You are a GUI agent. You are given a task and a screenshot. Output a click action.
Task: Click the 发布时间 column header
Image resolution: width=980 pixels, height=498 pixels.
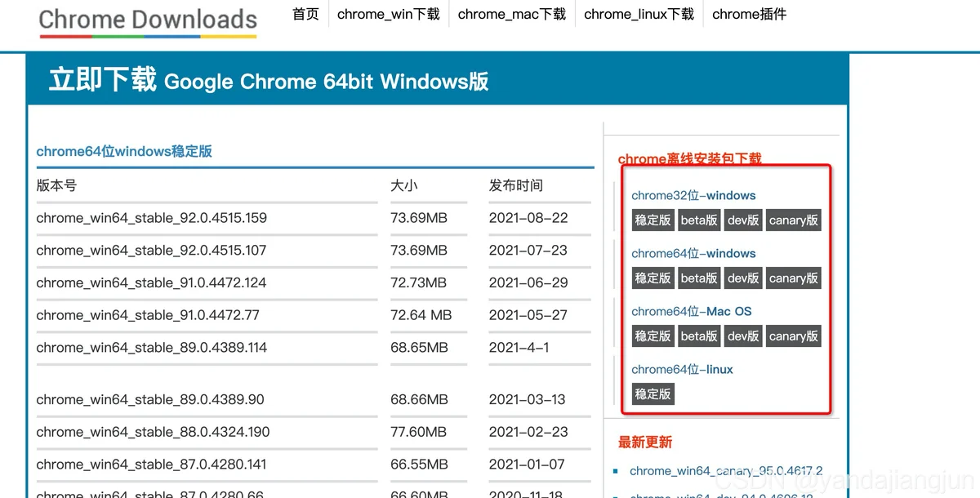tap(516, 185)
